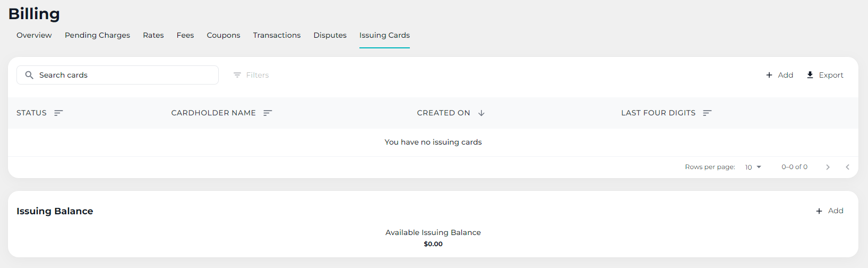This screenshot has width=868, height=268.
Task: Switch to the Overview tab
Action: click(34, 35)
